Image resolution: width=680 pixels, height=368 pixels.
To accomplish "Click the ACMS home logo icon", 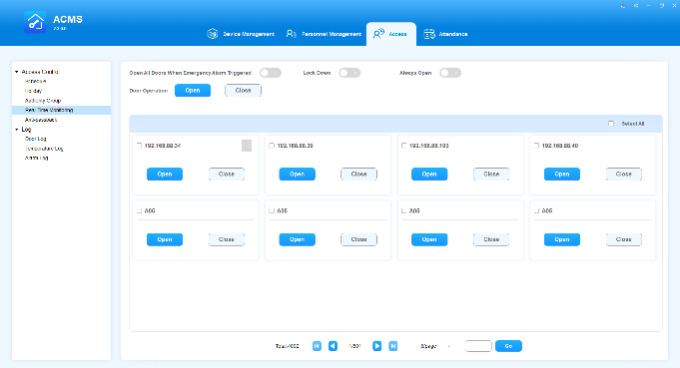I will coord(35,23).
